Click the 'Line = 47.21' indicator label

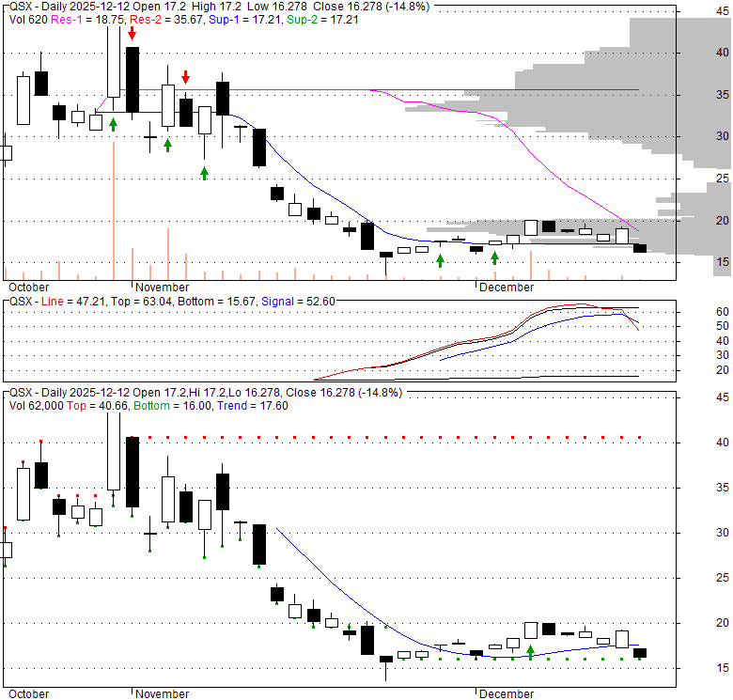(73, 302)
